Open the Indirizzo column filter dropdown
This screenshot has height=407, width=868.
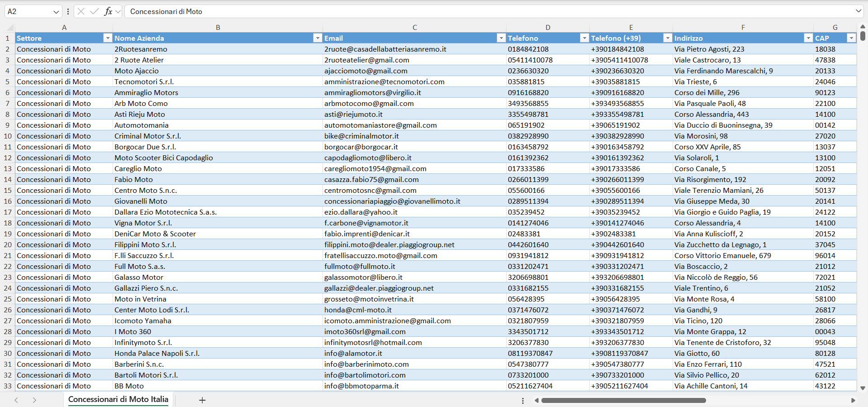tap(808, 38)
